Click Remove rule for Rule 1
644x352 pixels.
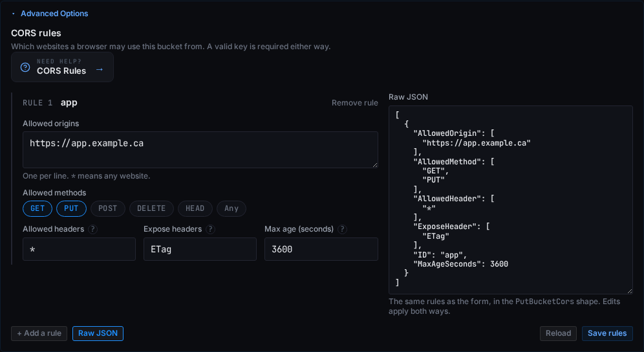click(354, 103)
